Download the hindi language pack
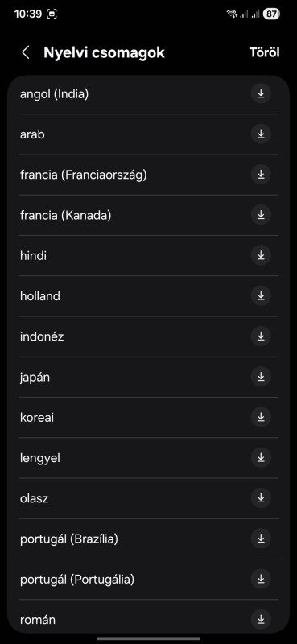This screenshot has width=297, height=644. [261, 255]
